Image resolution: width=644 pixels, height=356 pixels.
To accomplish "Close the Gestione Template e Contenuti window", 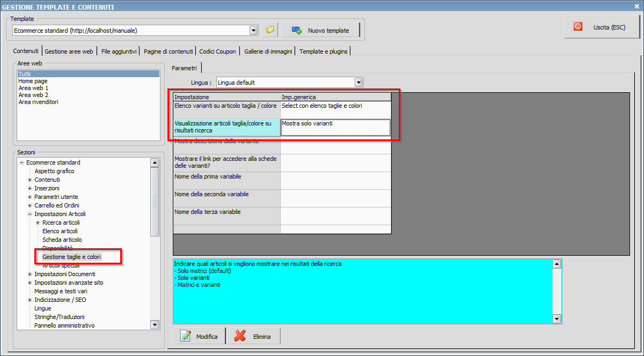I will coord(638,6).
